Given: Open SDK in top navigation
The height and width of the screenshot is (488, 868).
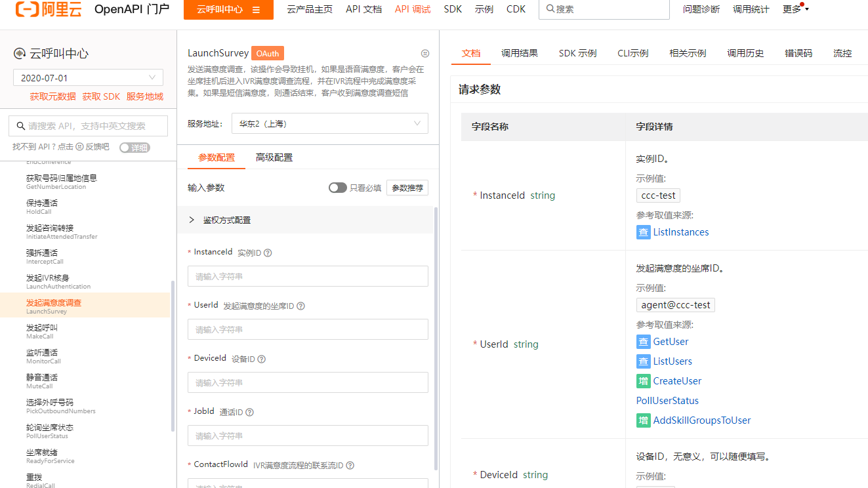Looking at the screenshot, I should tap(453, 9).
